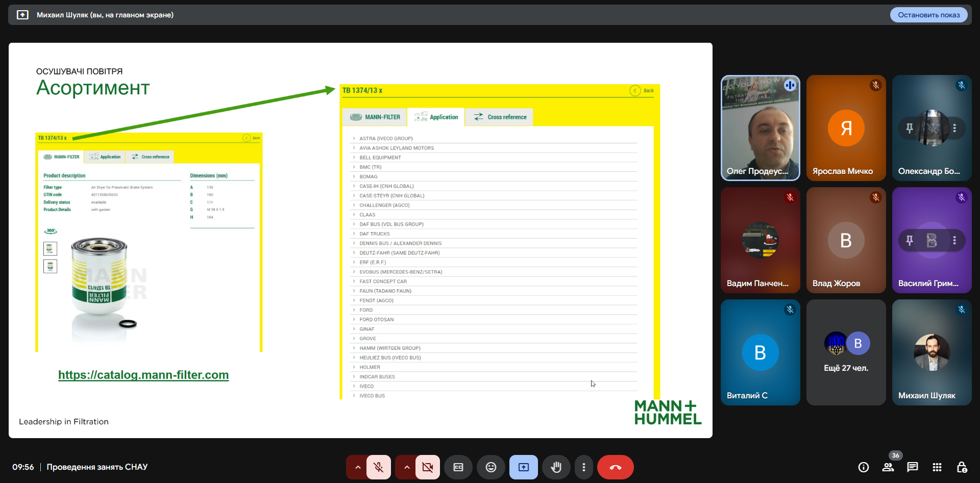Select Влад Жоров participant tile

pyautogui.click(x=846, y=240)
